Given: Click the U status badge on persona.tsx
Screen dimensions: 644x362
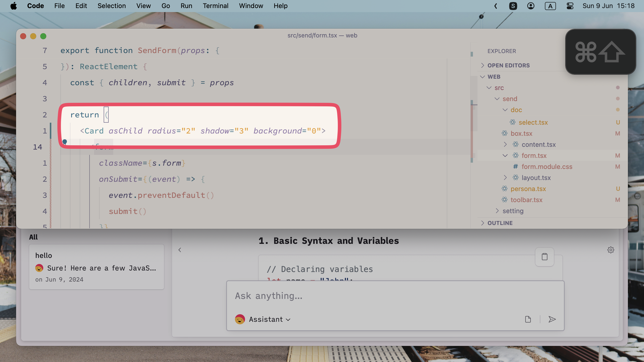Looking at the screenshot, I should [x=618, y=189].
